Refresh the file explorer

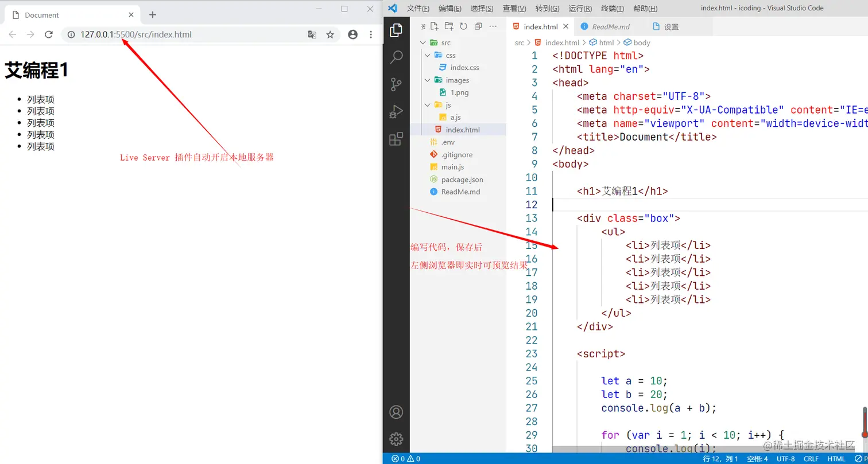coord(463,26)
